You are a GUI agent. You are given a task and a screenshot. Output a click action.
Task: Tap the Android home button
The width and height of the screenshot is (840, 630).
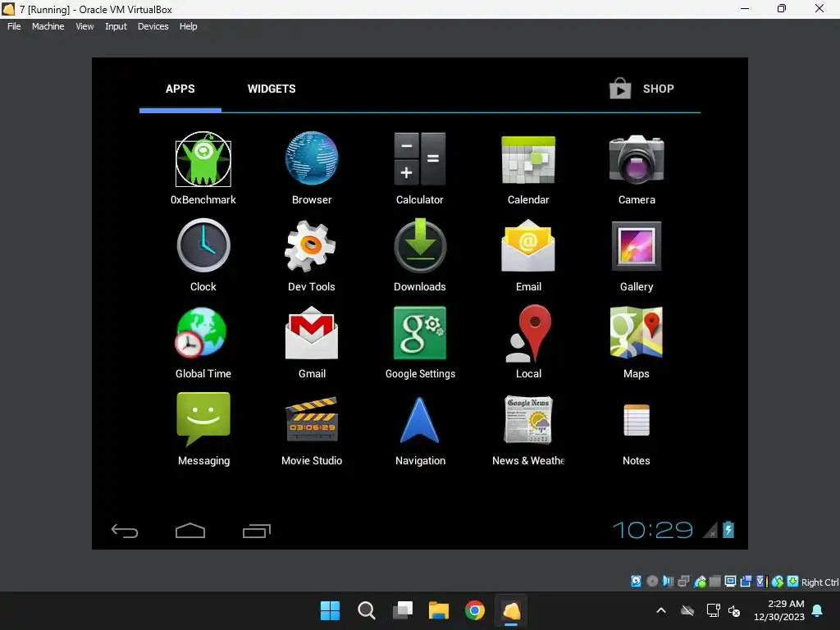pyautogui.click(x=190, y=531)
